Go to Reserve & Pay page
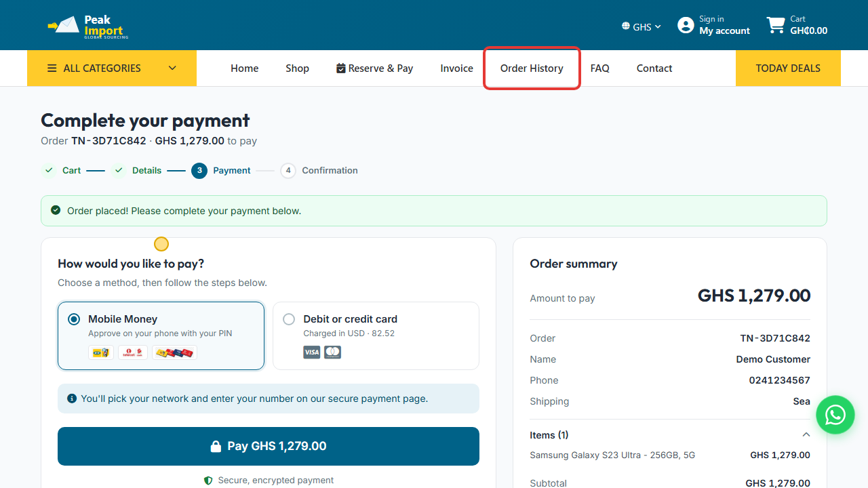Image resolution: width=868 pixels, height=488 pixels. coord(374,68)
